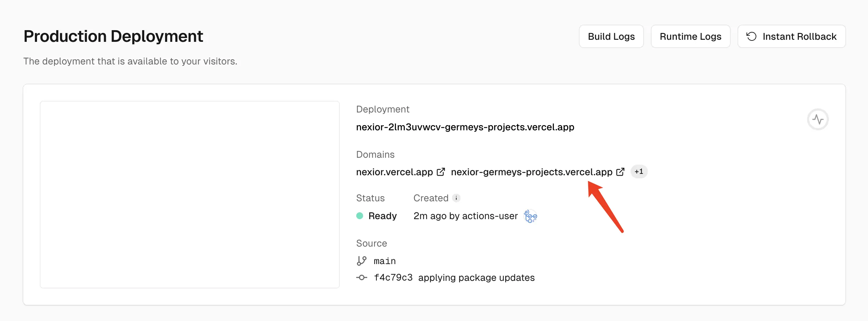
Task: Open the Build Logs
Action: [x=611, y=36]
